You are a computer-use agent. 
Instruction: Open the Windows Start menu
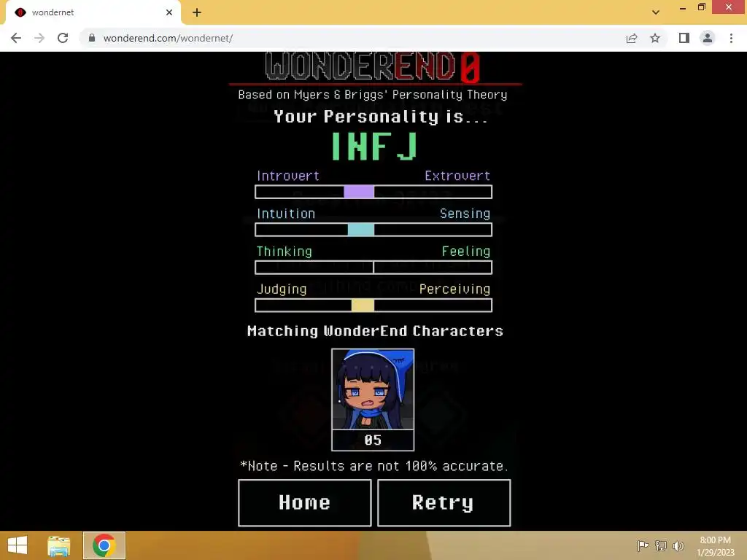tap(18, 545)
